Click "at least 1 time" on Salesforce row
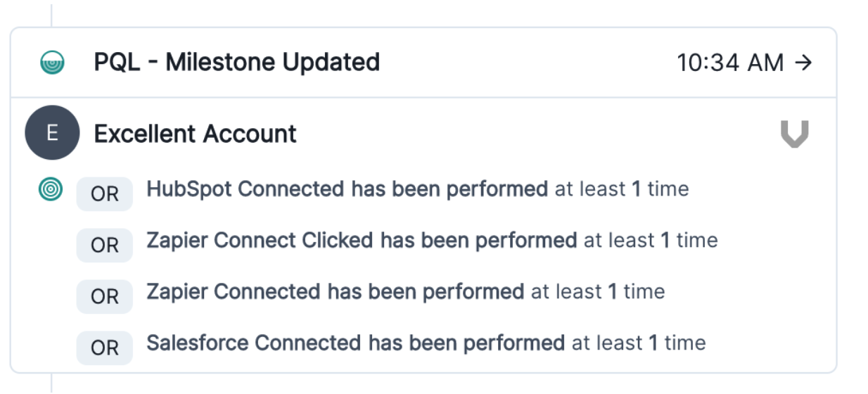The image size is (868, 394). click(639, 343)
